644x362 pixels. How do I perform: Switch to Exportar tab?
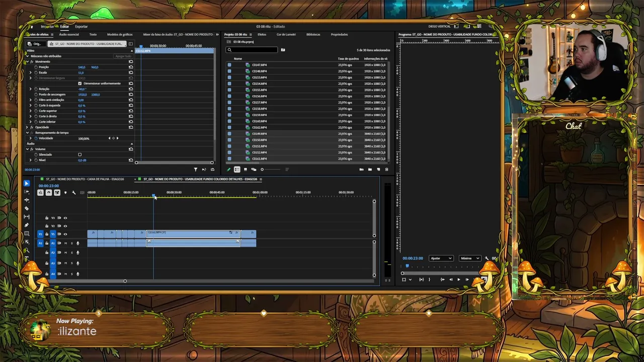point(81,27)
